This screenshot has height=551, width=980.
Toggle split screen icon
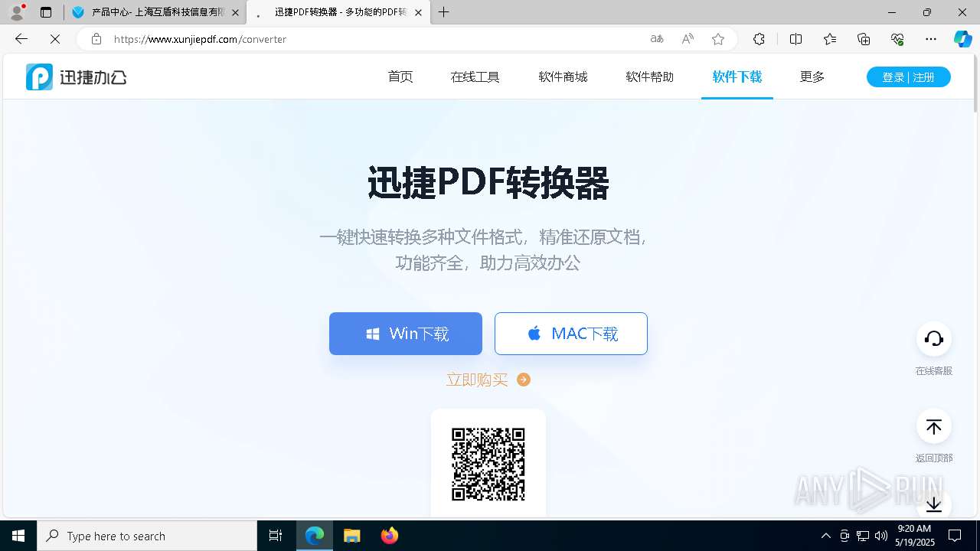coord(796,39)
